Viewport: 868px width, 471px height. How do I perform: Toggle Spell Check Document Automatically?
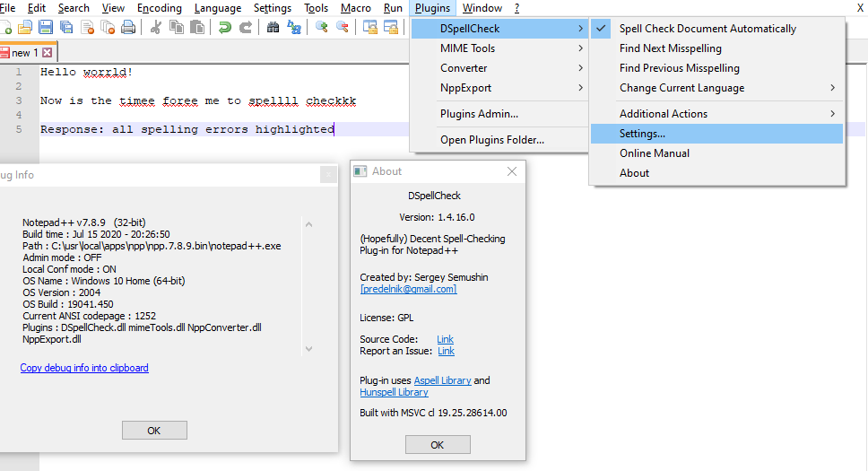pos(716,29)
